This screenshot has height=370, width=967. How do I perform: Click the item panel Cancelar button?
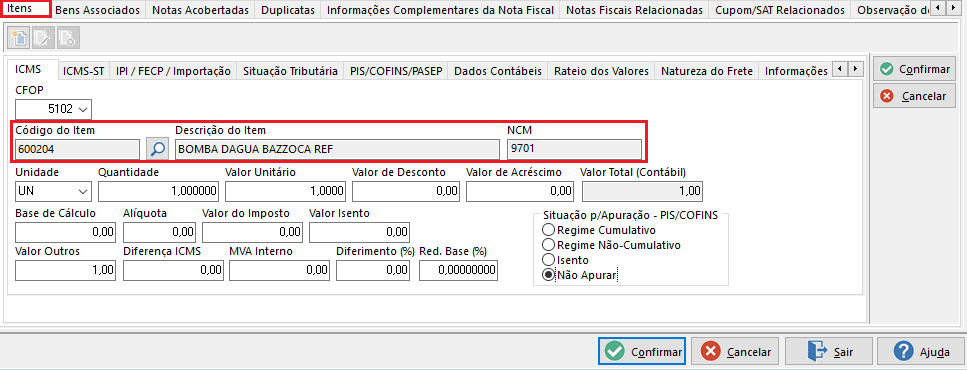point(915,96)
